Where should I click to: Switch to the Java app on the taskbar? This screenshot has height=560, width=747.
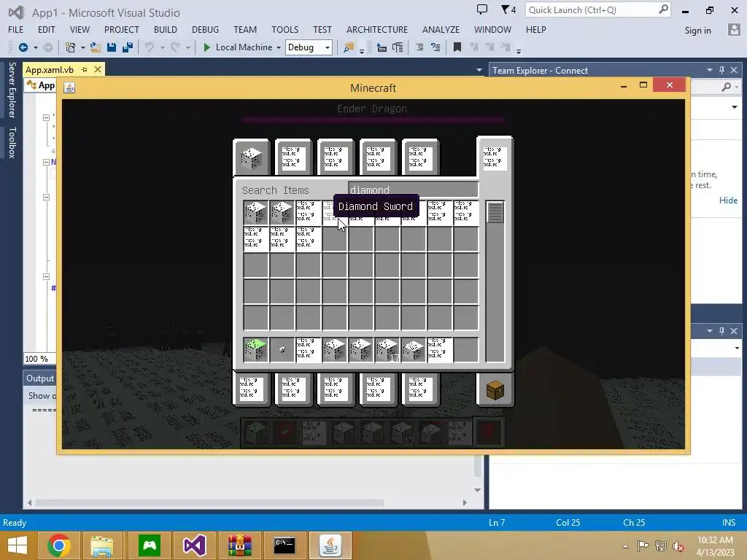click(330, 545)
